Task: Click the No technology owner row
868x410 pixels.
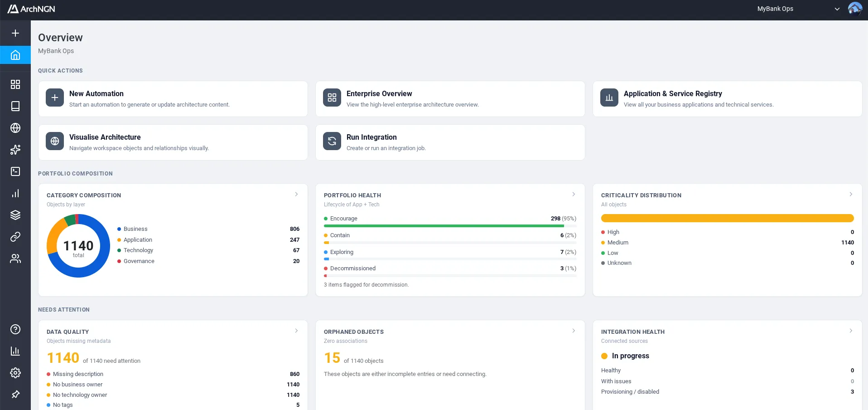Action: coord(173,395)
